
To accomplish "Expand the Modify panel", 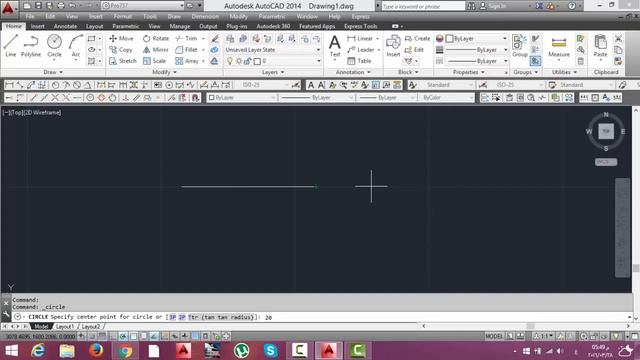I will (x=164, y=72).
